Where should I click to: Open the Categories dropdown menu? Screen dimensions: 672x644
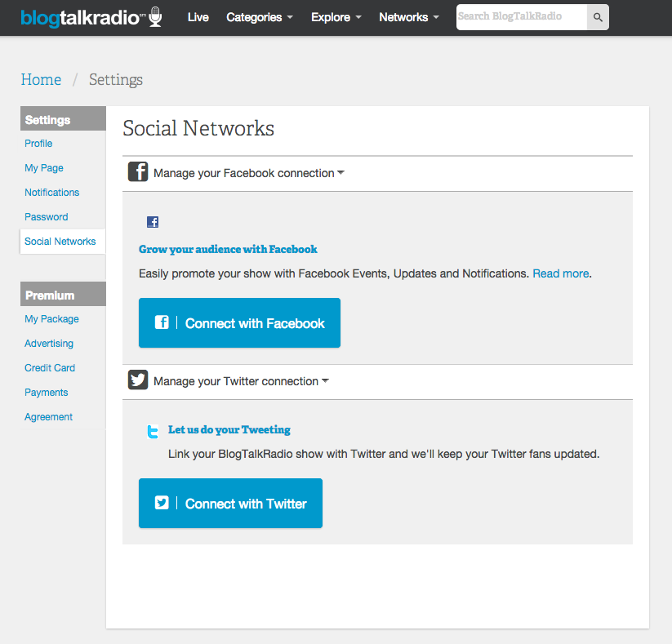coord(260,17)
